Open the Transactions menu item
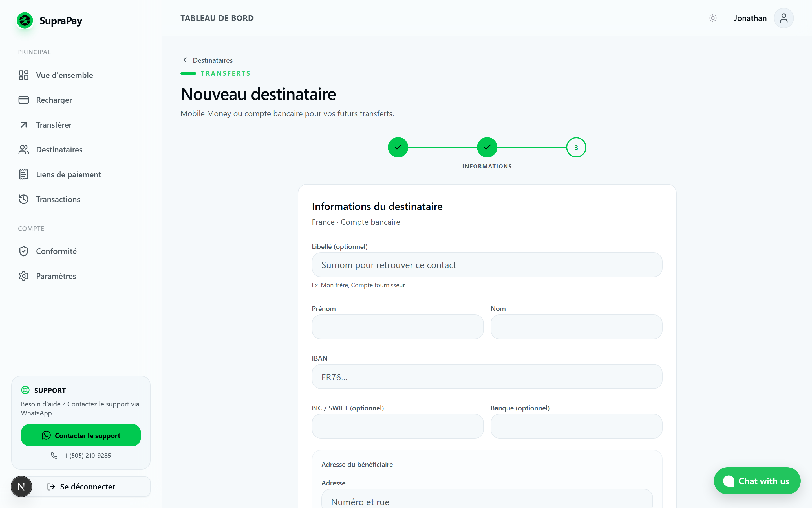Viewport: 812px width, 508px height. click(x=81, y=199)
